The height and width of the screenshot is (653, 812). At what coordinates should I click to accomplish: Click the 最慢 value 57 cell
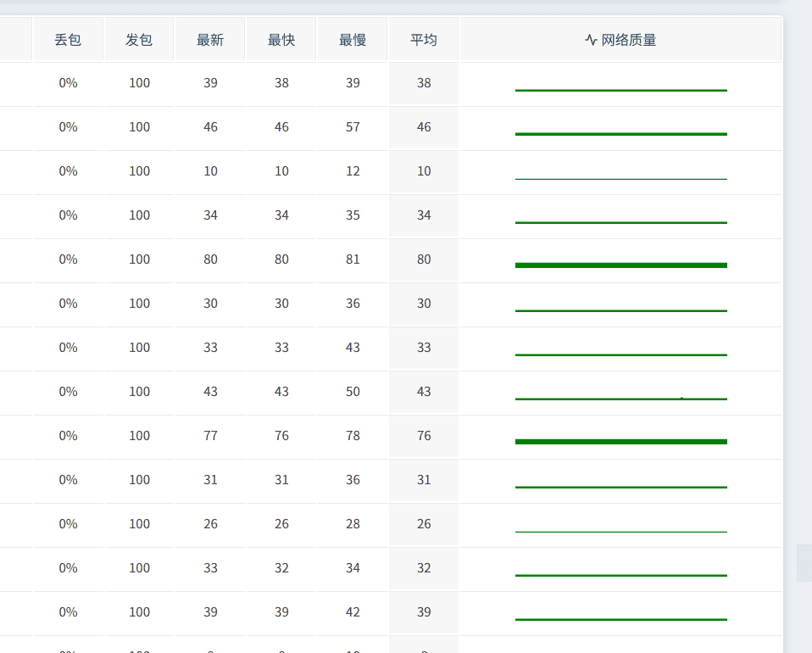click(x=353, y=127)
